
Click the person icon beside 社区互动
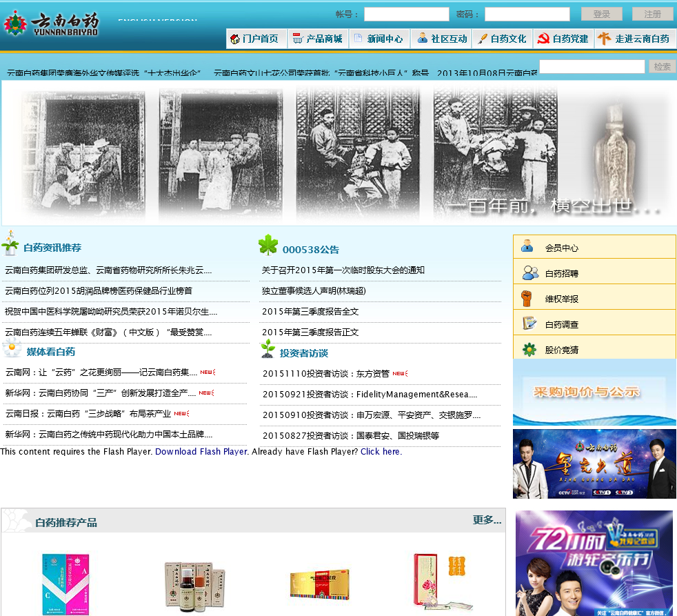(x=422, y=38)
